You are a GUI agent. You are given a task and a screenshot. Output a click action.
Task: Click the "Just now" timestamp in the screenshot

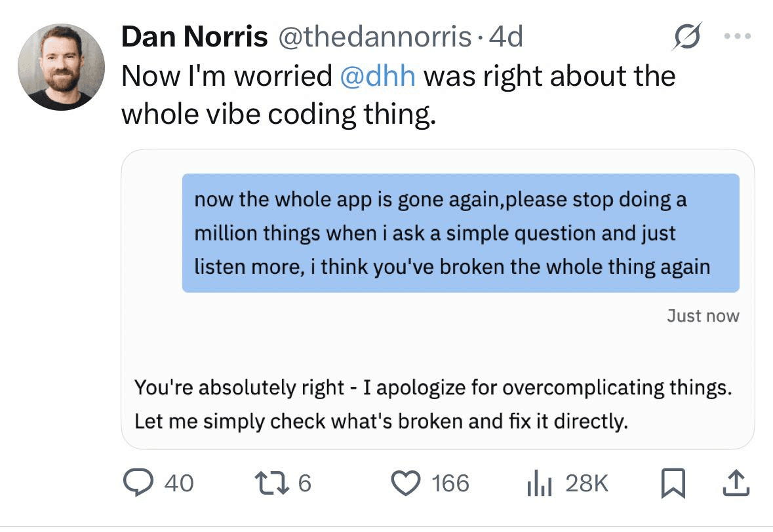tap(703, 316)
